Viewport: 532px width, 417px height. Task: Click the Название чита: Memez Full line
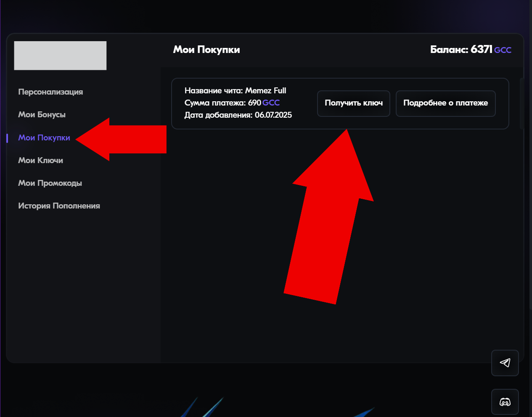(235, 90)
